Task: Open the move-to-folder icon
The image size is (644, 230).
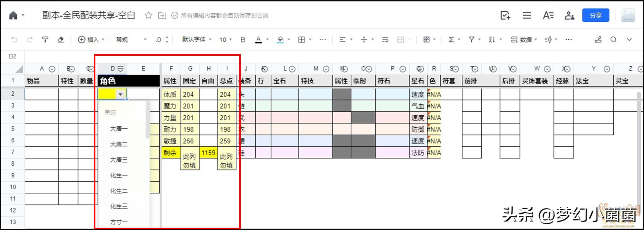Action: pos(162,15)
